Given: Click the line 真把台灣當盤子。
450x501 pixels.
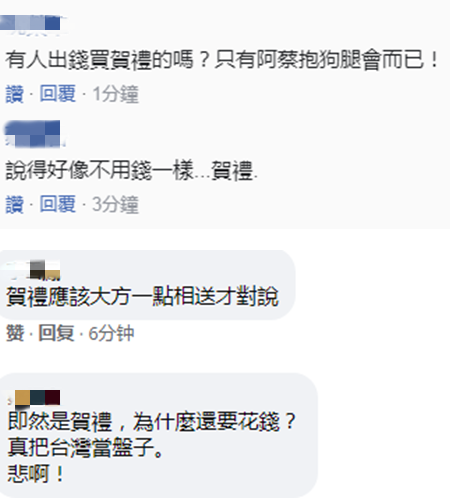Looking at the screenshot, I should 85,447.
